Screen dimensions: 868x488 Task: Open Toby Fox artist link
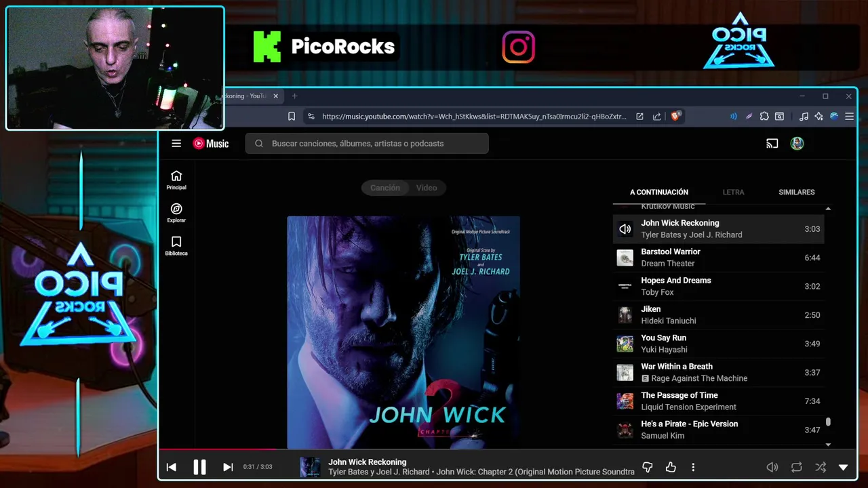[657, 292]
